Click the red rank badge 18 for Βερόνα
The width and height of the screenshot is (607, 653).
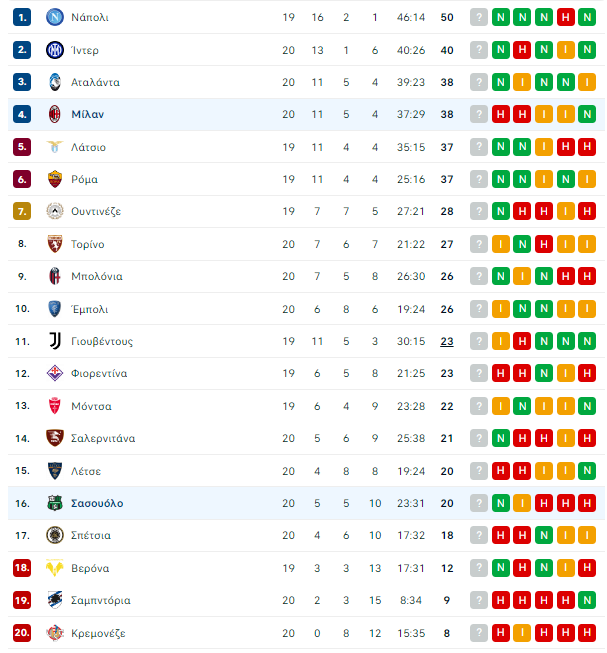(x=22, y=568)
